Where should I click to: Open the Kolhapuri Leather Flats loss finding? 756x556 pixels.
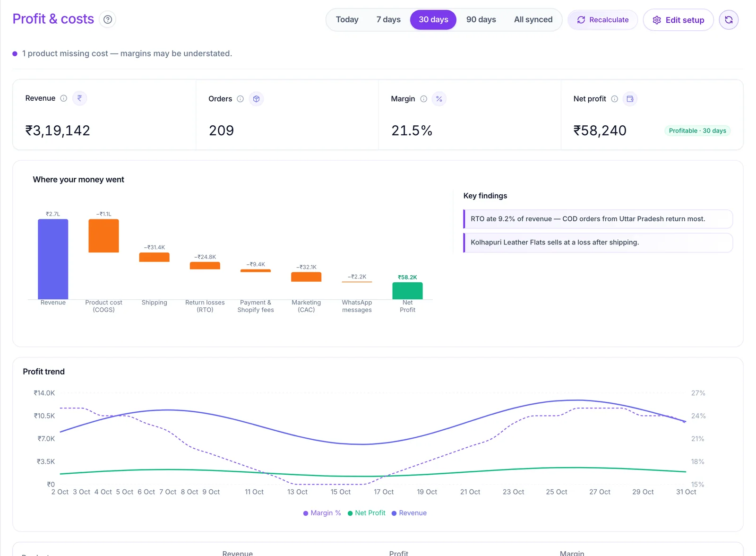(598, 243)
